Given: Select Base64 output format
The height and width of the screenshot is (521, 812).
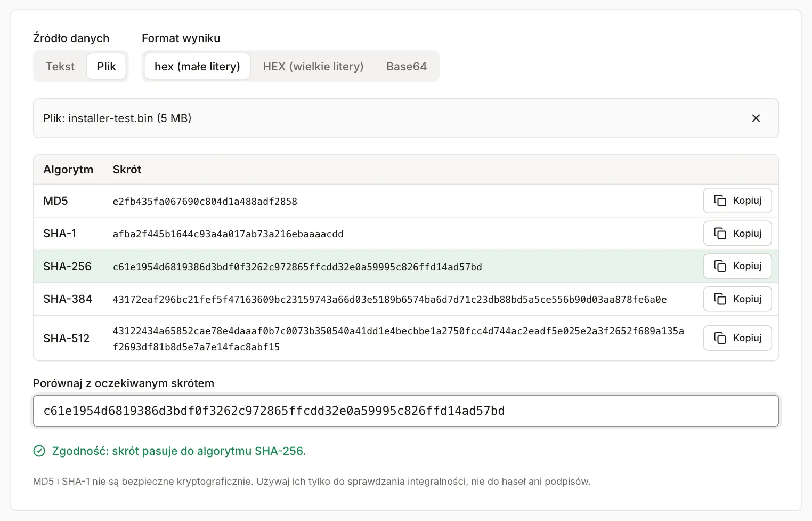Looking at the screenshot, I should click(407, 67).
